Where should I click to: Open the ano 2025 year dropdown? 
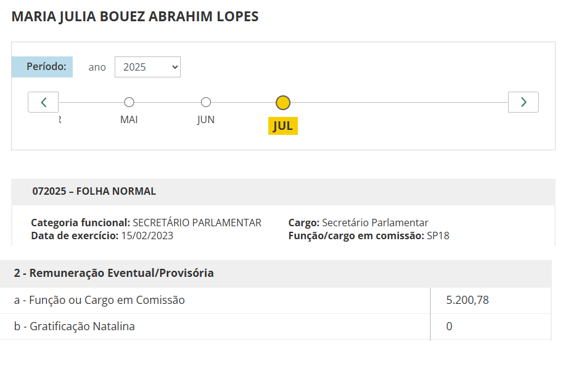coord(147,67)
